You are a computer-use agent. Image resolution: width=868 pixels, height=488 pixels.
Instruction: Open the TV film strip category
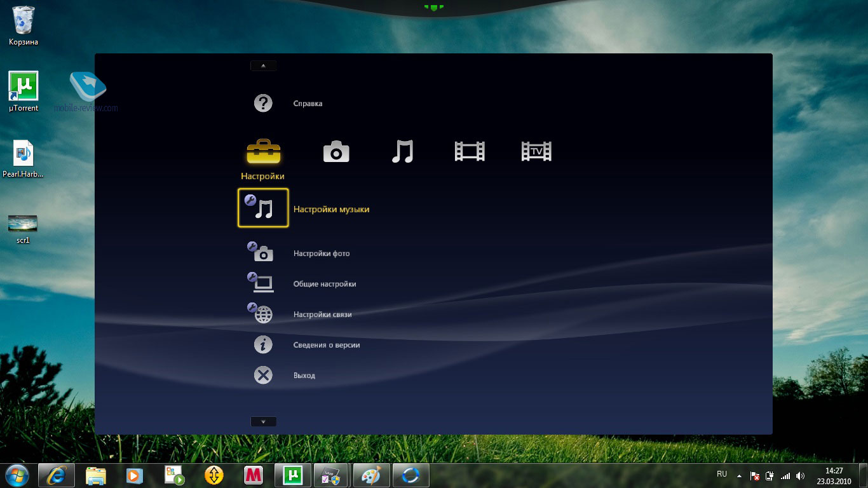[536, 151]
